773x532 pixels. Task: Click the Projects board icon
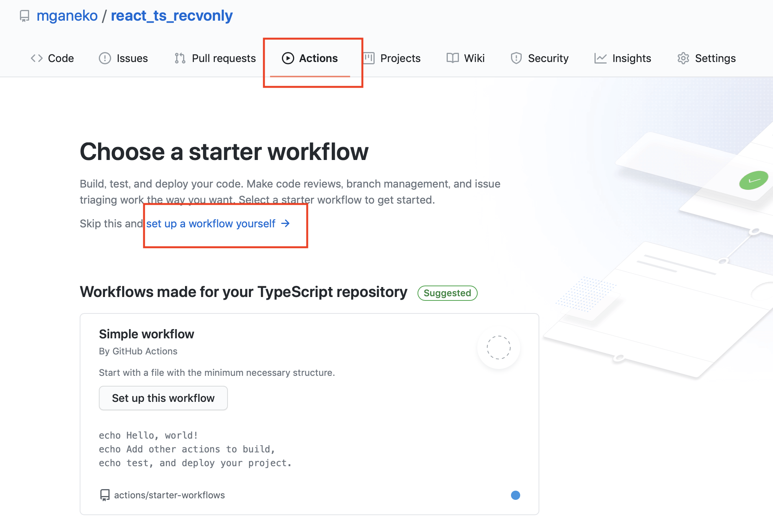[369, 58]
